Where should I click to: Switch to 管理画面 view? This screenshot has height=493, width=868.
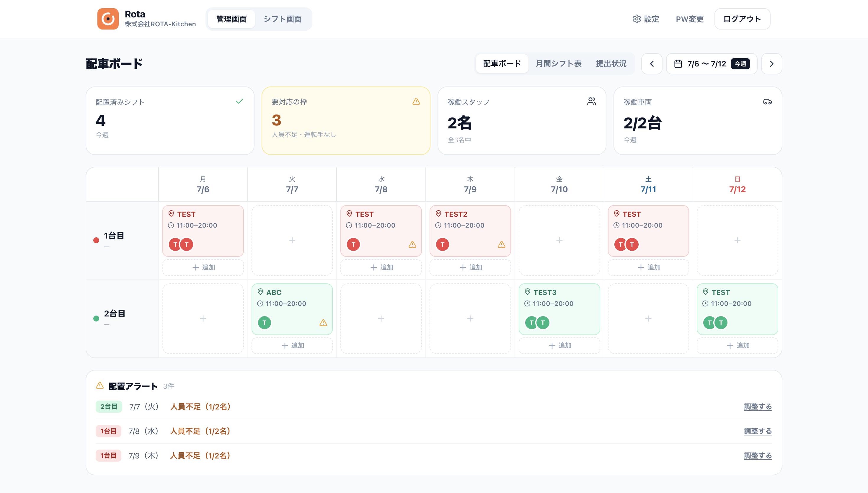point(231,19)
